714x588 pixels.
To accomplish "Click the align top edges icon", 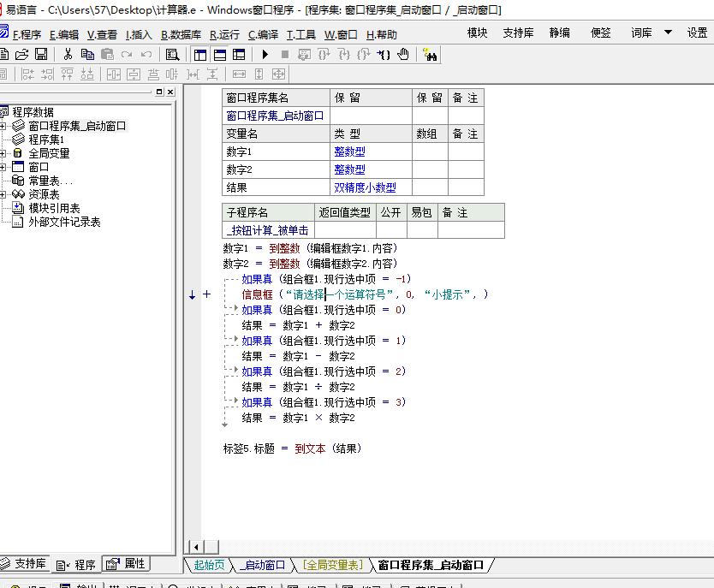I will [67, 74].
